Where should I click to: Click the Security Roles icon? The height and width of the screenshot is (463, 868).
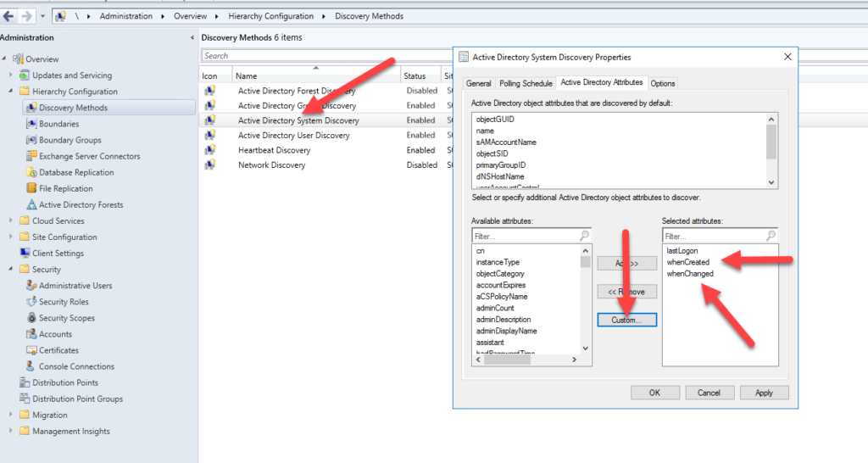point(31,301)
